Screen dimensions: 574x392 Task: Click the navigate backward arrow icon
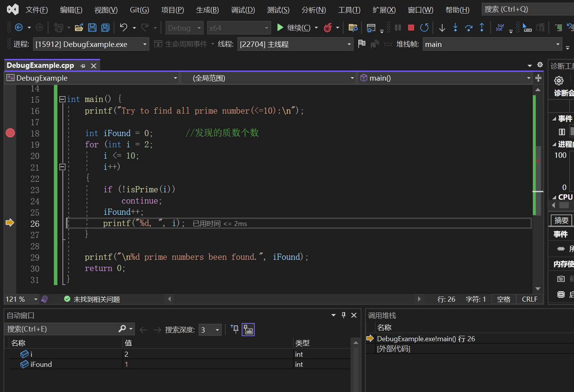18,28
